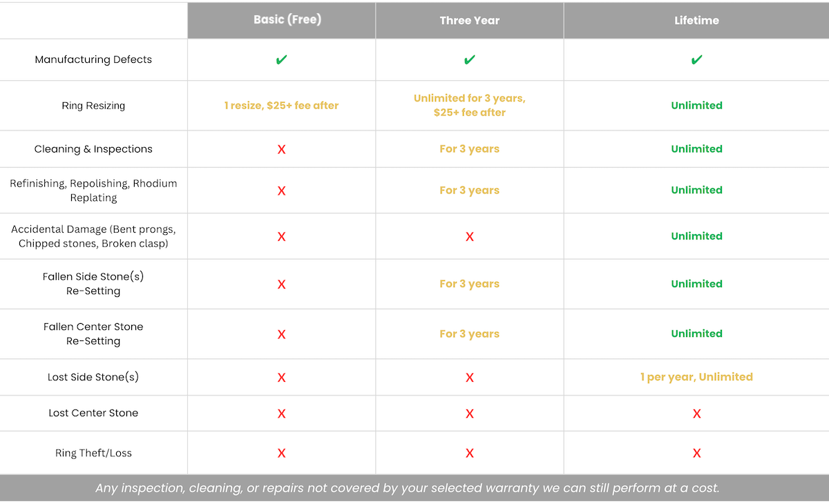Click Lifetime "Unlimited" for Ring Resizing
This screenshot has height=504, width=829.
pyautogui.click(x=696, y=106)
